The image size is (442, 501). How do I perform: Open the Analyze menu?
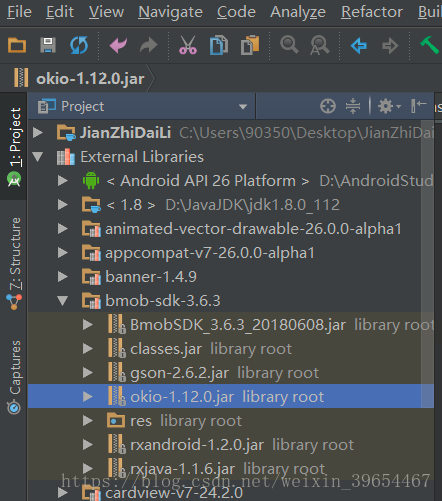pyautogui.click(x=298, y=12)
